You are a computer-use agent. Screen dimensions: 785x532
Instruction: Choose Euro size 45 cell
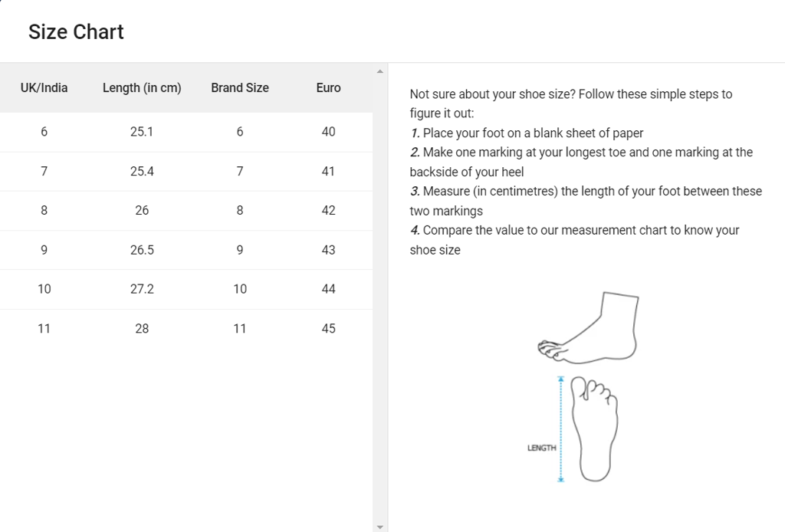click(328, 329)
